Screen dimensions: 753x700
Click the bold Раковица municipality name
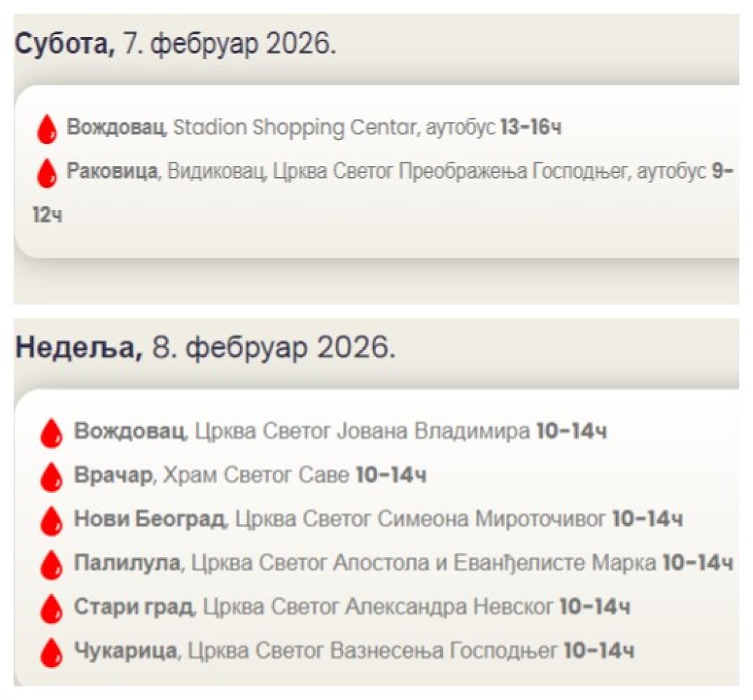pos(112,172)
